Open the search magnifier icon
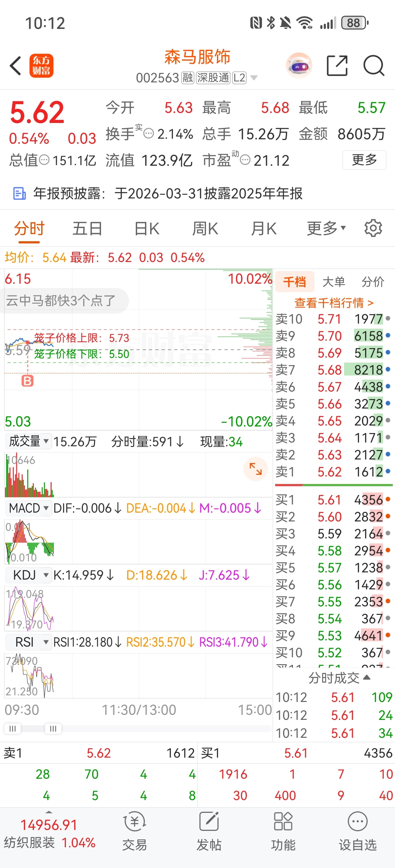This screenshot has height=868, width=395. [374, 65]
